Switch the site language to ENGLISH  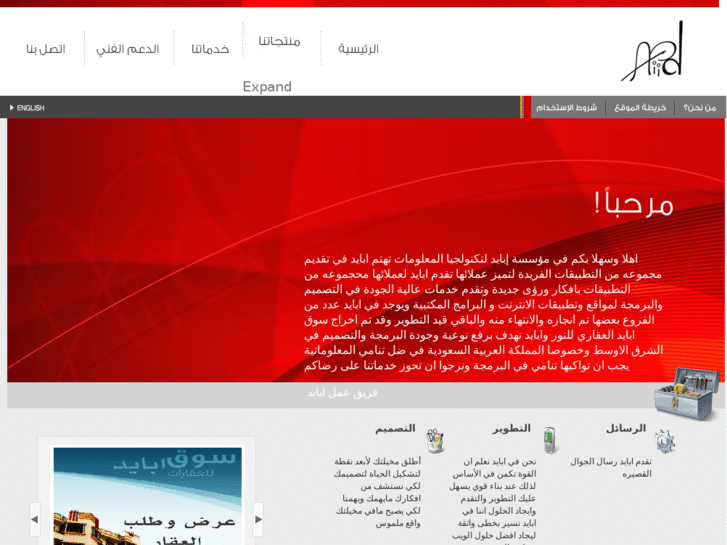pos(31,108)
